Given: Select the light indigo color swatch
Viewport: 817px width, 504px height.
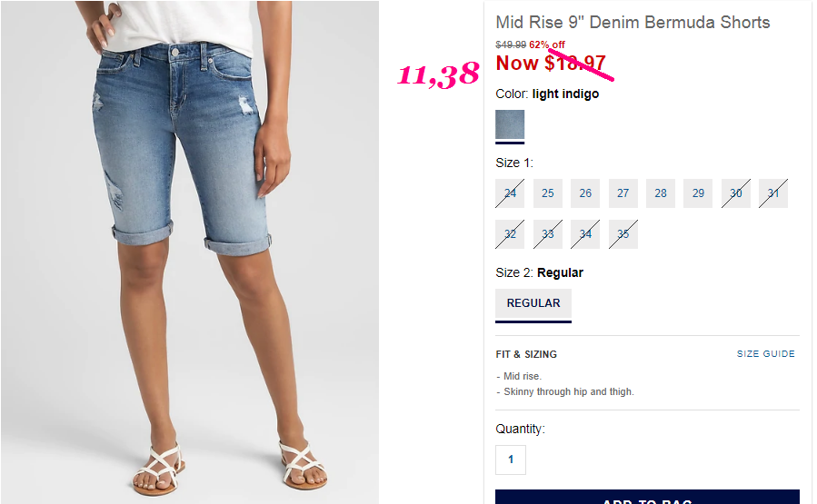Looking at the screenshot, I should (x=510, y=124).
